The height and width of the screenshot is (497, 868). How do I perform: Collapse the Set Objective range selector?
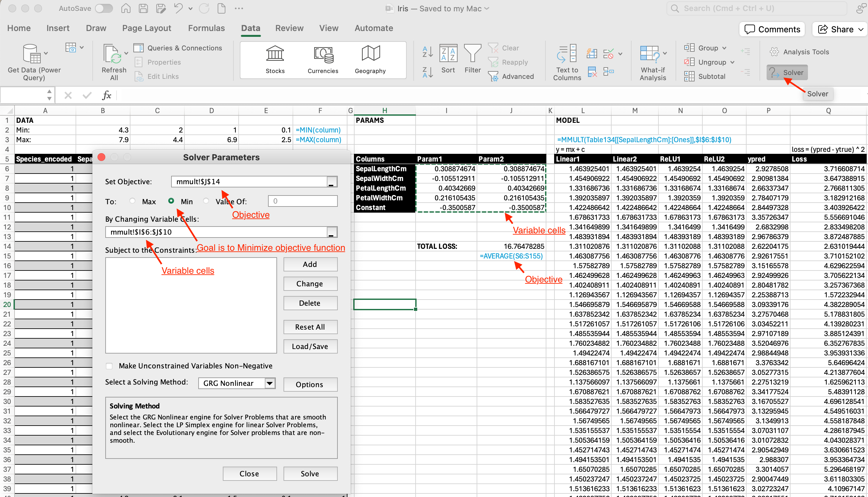tap(332, 182)
